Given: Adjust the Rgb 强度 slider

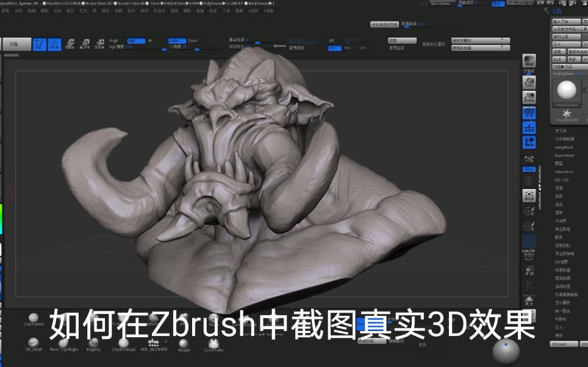Looking at the screenshot, I should pyautogui.click(x=138, y=47).
